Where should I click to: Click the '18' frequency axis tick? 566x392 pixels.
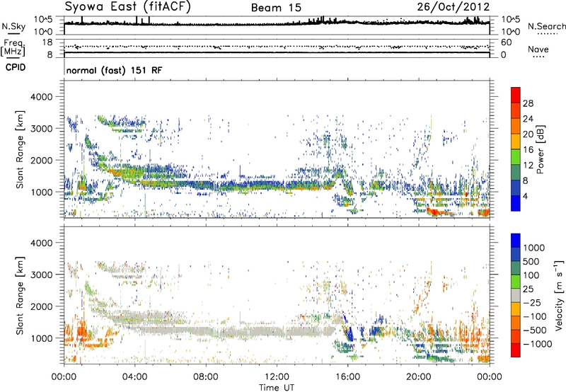[x=47, y=42]
